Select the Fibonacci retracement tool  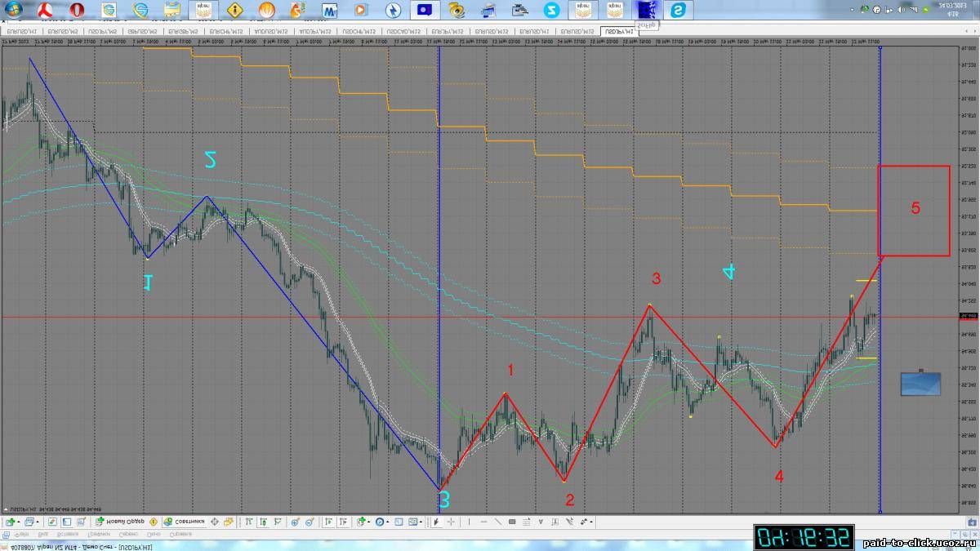point(527,522)
